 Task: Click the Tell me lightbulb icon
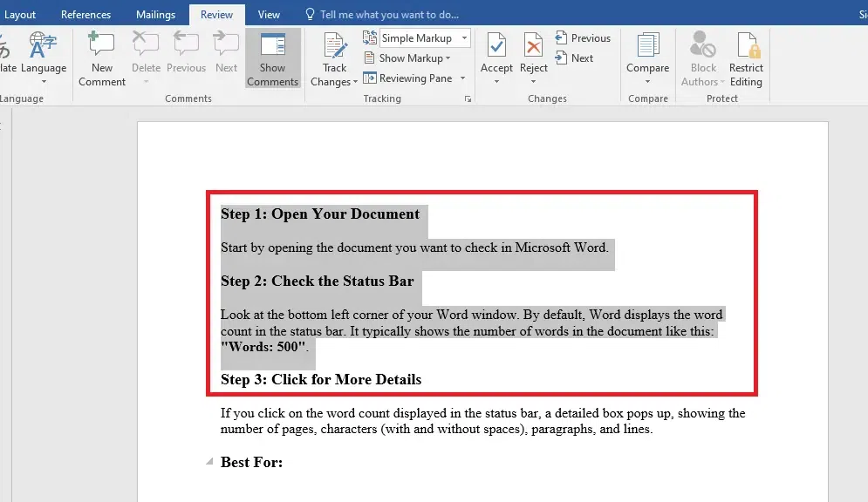310,14
